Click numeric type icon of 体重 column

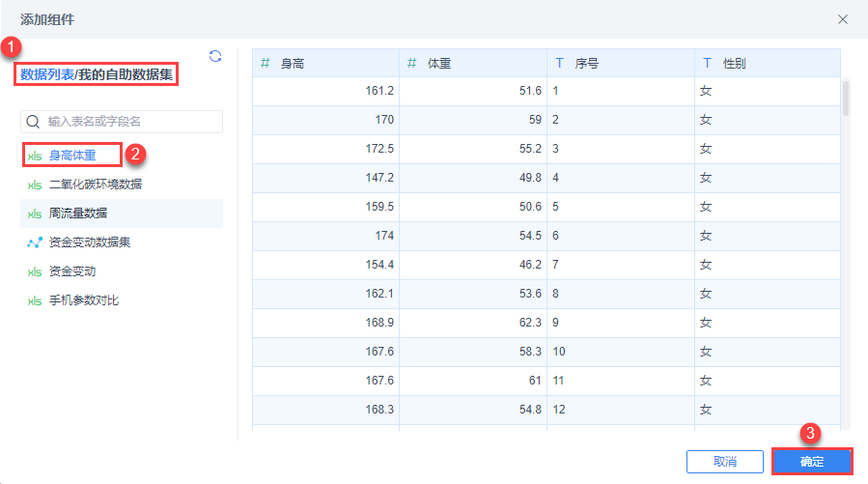[412, 63]
